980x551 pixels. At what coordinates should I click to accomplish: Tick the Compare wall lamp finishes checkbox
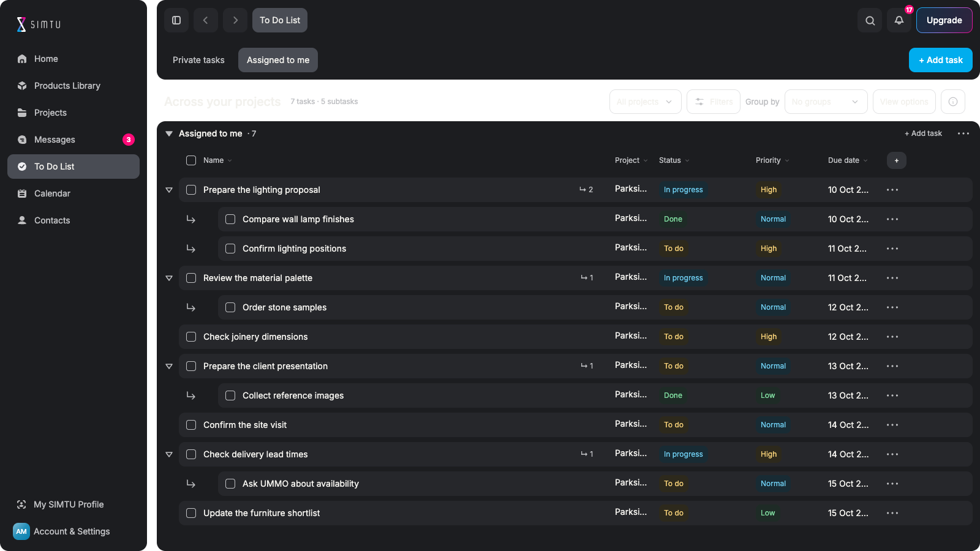pos(230,219)
